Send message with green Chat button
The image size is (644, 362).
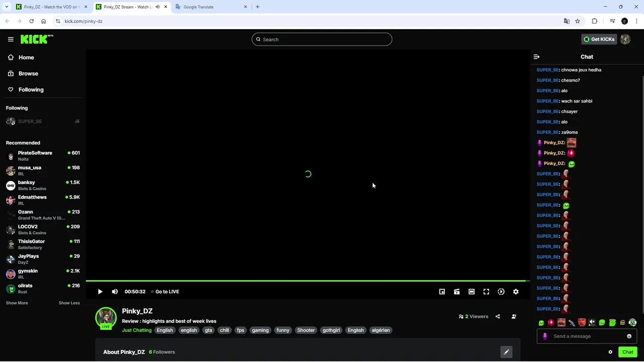point(627,352)
